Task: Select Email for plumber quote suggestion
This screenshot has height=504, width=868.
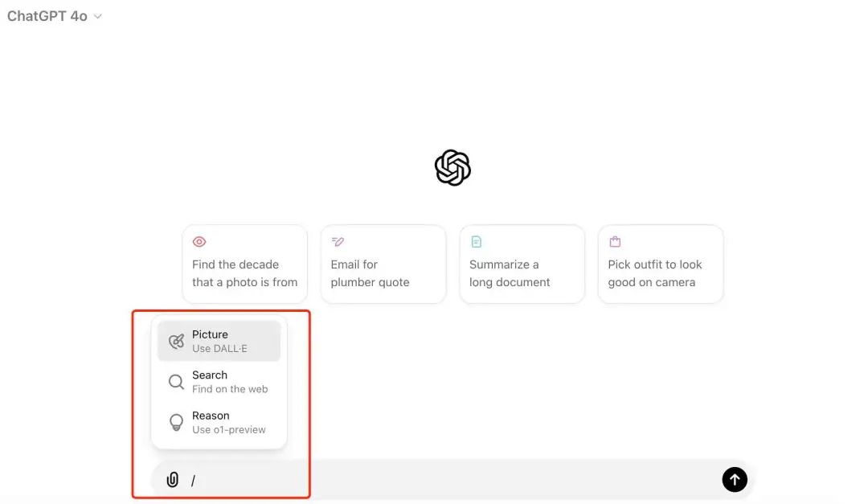Action: (383, 272)
